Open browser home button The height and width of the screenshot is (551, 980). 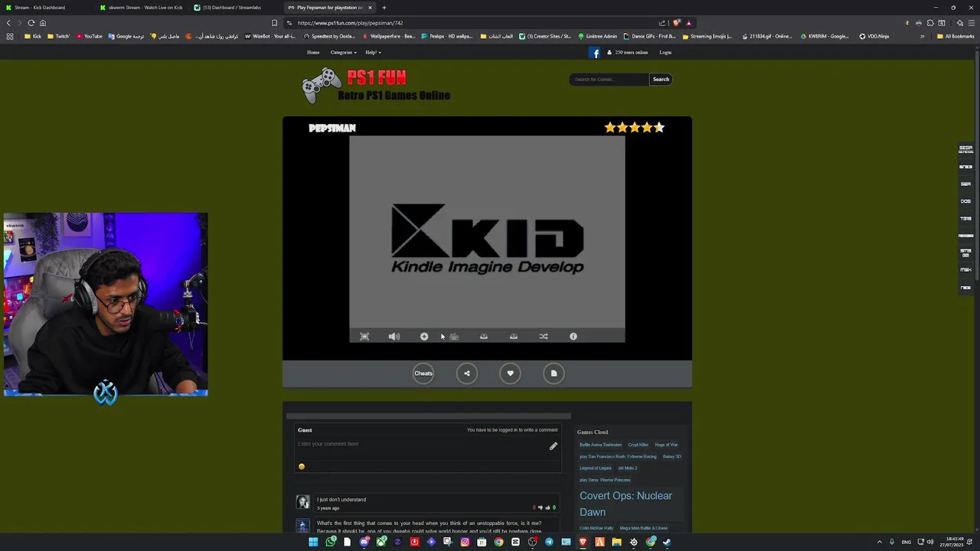coord(43,23)
